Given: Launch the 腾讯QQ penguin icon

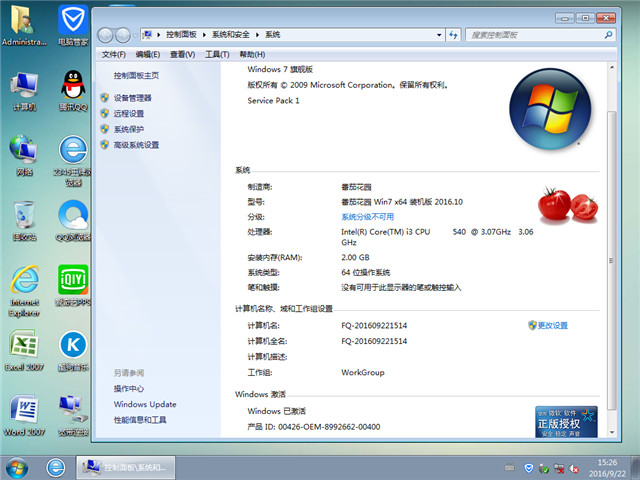Looking at the screenshot, I should coord(73,91).
